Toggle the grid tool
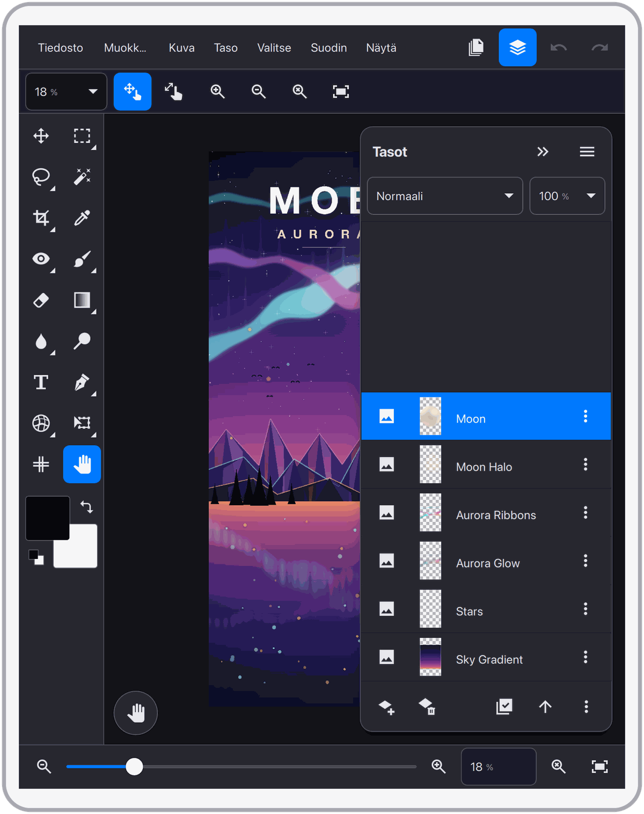The image size is (644, 814). (41, 464)
